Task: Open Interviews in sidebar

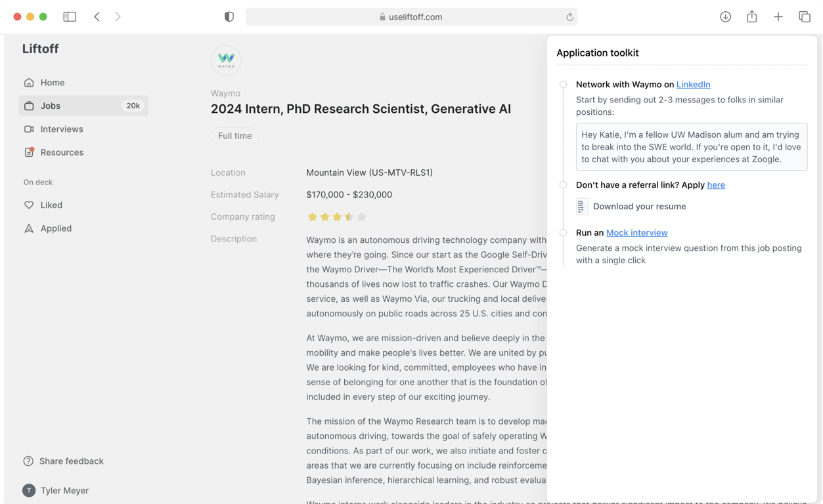Action: [x=62, y=129]
